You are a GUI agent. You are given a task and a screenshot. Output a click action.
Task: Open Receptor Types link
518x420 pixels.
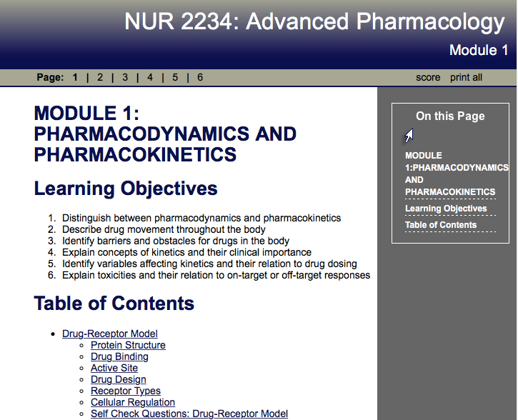(126, 391)
